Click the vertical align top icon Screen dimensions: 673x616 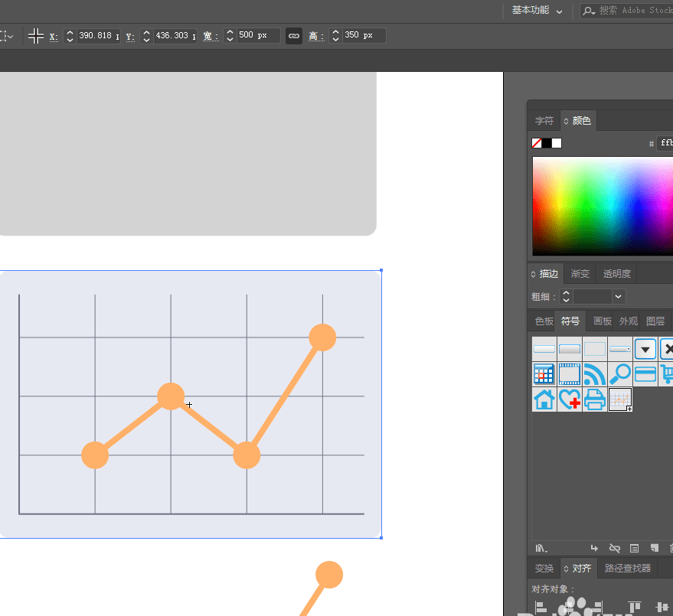tap(635, 607)
